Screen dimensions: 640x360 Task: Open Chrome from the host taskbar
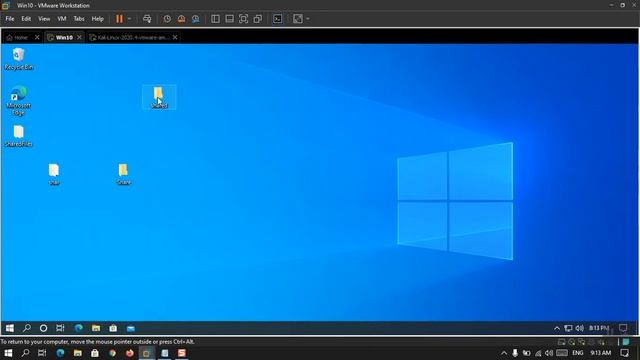pyautogui.click(x=112, y=353)
